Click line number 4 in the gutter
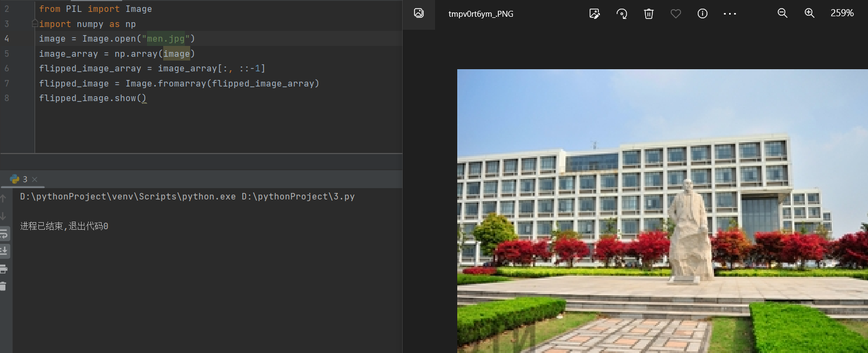 [x=6, y=38]
